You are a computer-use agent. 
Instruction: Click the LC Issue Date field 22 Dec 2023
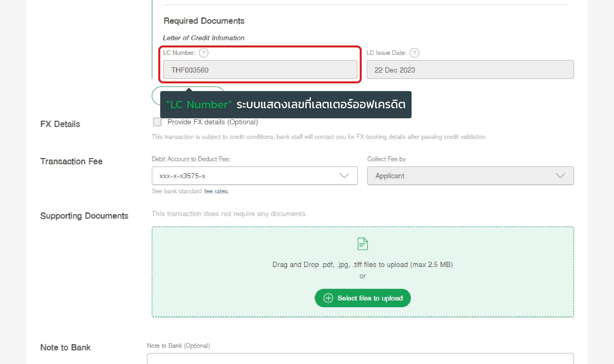(x=470, y=70)
